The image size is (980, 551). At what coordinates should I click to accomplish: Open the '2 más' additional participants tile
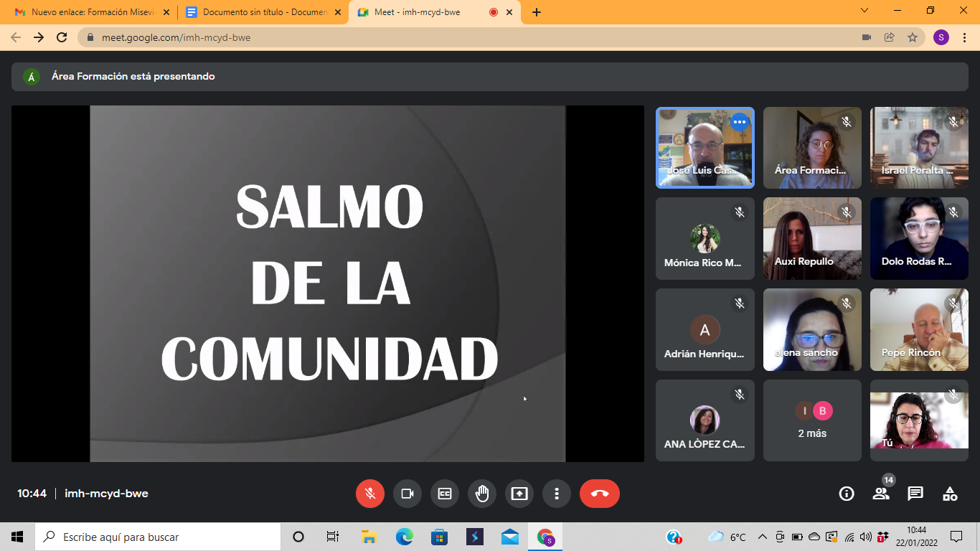pyautogui.click(x=812, y=420)
